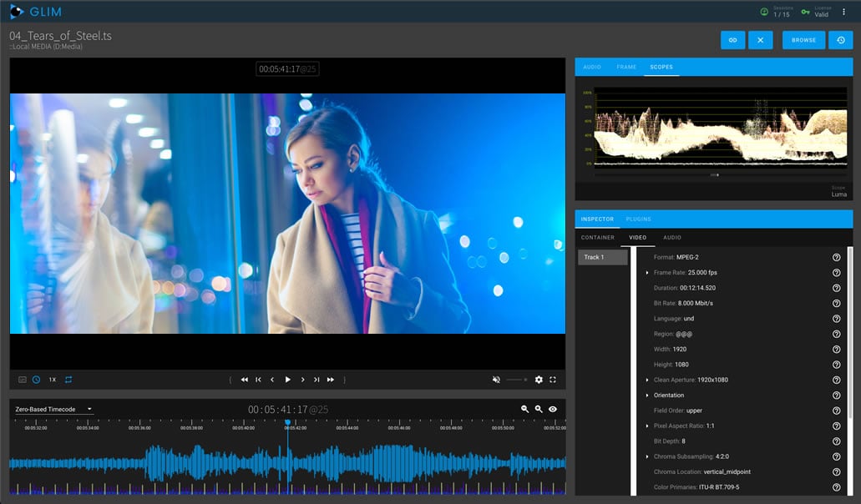Toggle the subtitles captions icon
This screenshot has height=504, width=861.
pos(22,380)
